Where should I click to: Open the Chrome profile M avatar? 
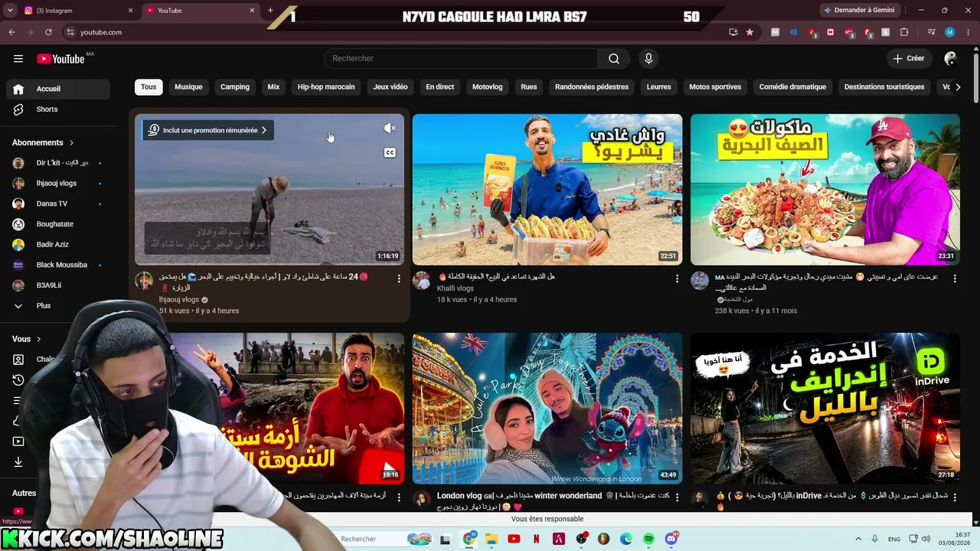[x=950, y=32]
